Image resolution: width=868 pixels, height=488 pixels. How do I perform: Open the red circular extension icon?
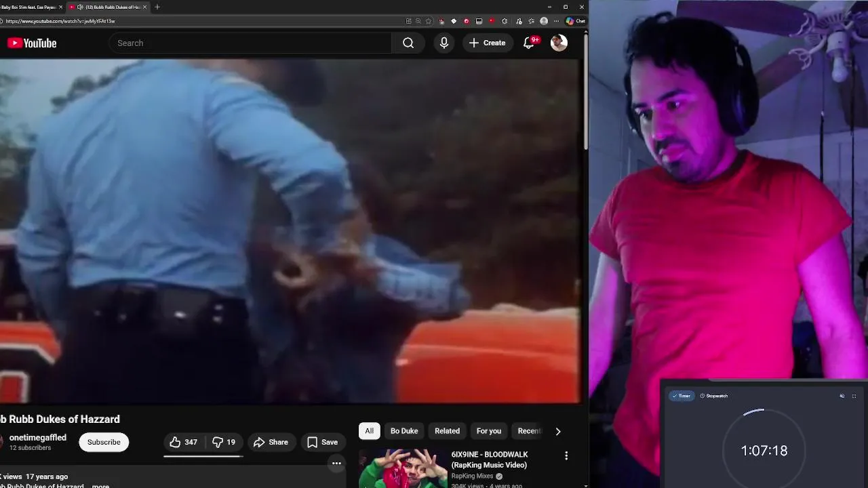pos(467,21)
